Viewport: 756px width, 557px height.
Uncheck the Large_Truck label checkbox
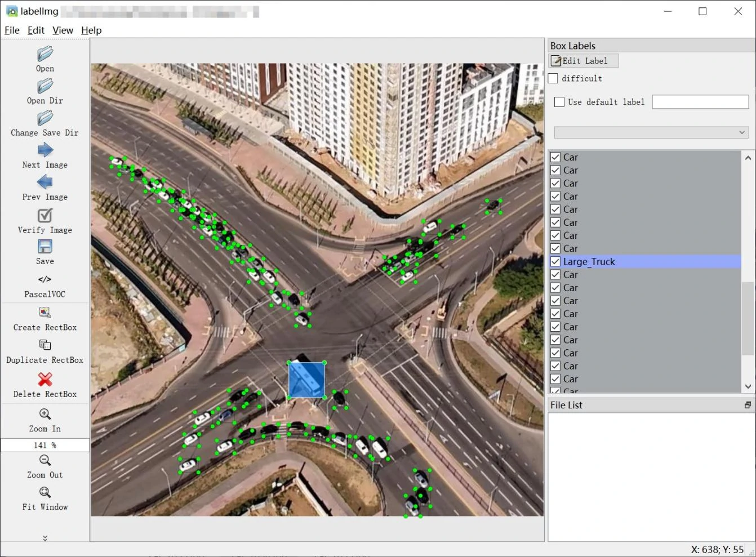[x=555, y=261]
